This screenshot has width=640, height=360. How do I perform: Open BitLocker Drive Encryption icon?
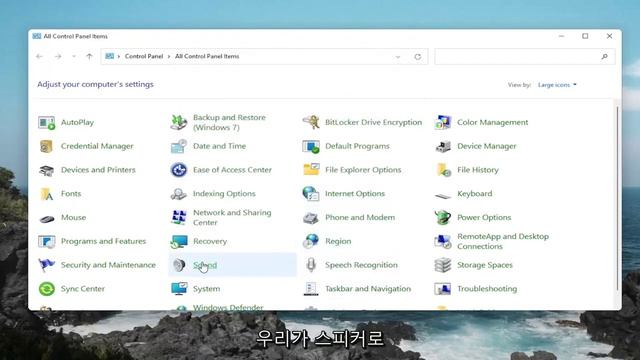311,122
